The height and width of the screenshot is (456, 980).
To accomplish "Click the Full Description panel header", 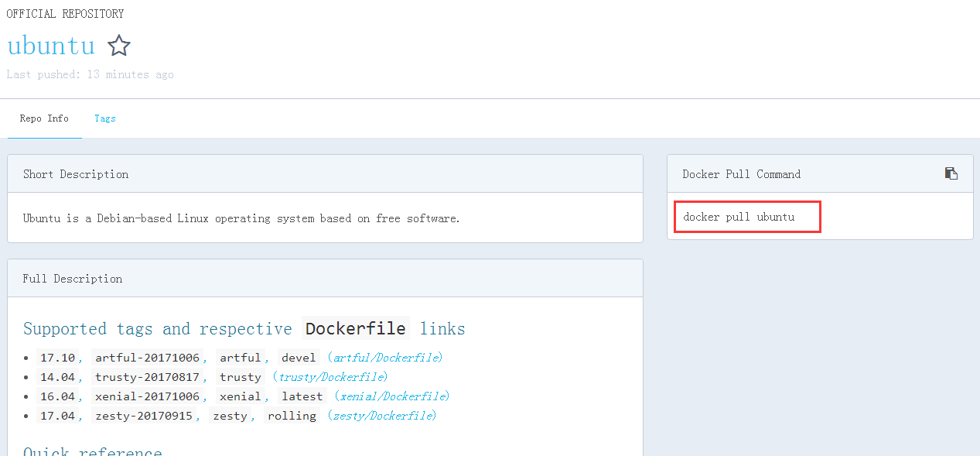I will pyautogui.click(x=72, y=278).
